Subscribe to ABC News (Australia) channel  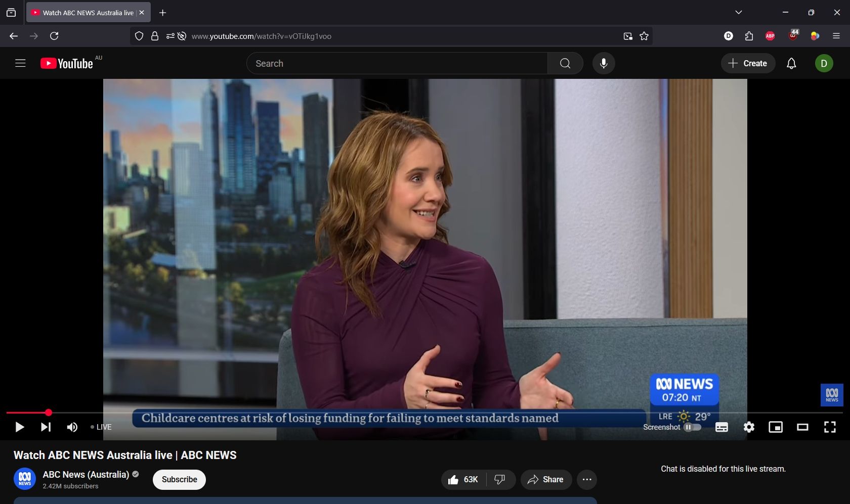tap(179, 479)
